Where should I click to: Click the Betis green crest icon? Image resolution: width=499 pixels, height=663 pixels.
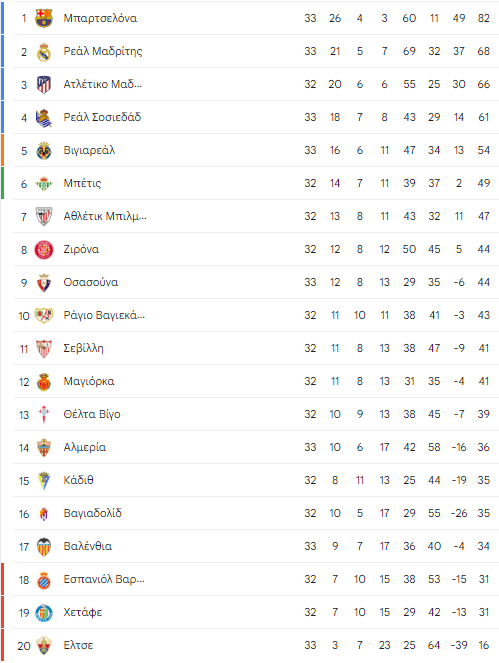[x=44, y=184]
